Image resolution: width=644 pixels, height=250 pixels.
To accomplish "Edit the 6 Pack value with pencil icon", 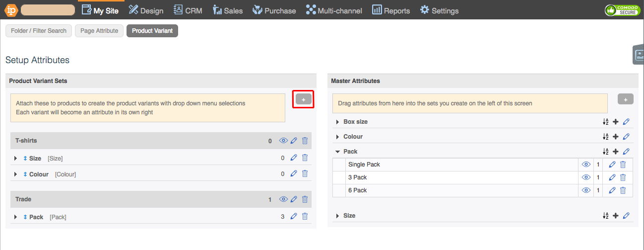I will [612, 190].
